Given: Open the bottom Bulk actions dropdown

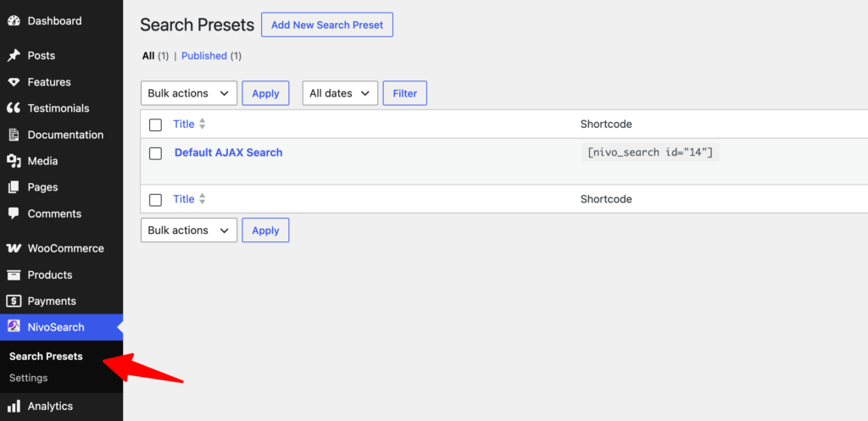Looking at the screenshot, I should coord(189,230).
